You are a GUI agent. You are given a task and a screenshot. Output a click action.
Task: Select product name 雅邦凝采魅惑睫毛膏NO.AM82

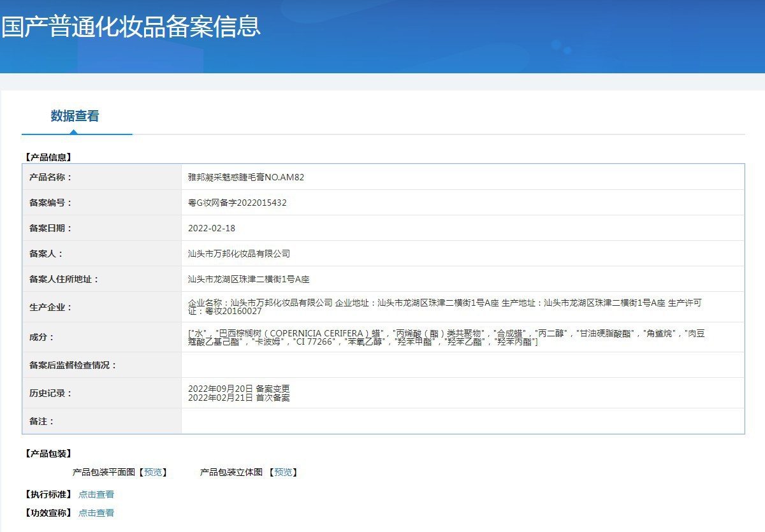pyautogui.click(x=246, y=177)
